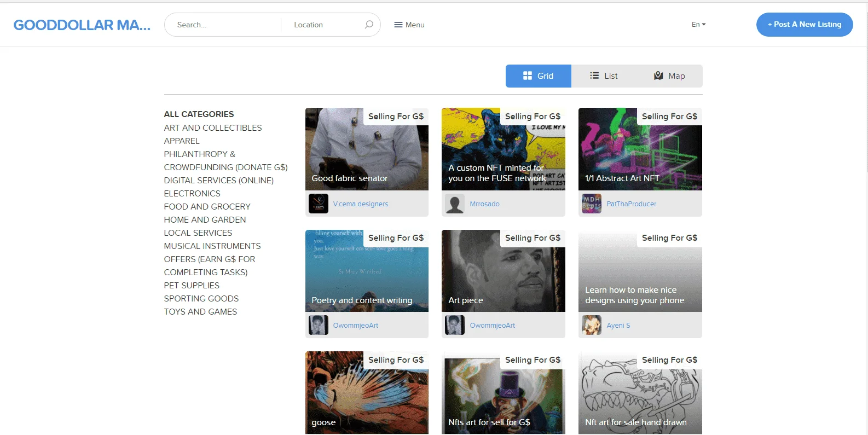Filter by Food and Grocery
Screen dimensions: 868x435
(207, 207)
